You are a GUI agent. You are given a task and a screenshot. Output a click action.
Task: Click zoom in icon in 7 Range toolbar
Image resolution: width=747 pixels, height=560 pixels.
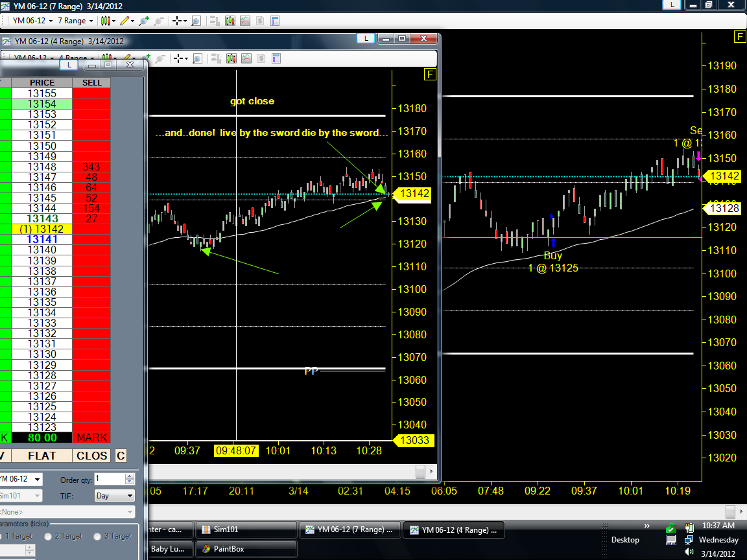(x=143, y=21)
